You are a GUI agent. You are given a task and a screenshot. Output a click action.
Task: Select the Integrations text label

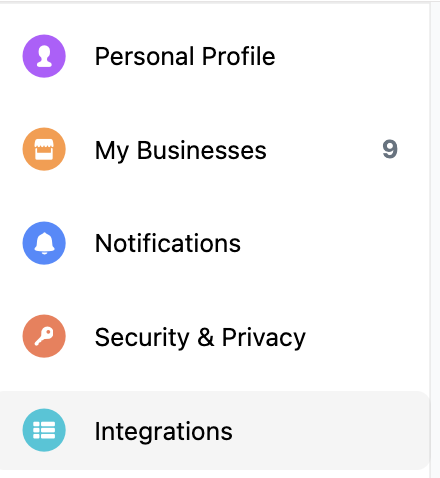click(164, 432)
